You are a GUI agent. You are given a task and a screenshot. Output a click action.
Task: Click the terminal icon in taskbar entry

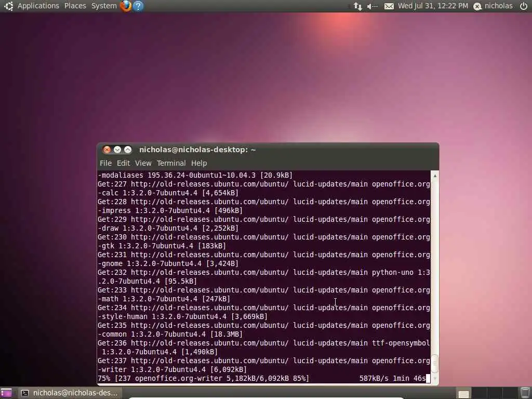tap(25, 393)
